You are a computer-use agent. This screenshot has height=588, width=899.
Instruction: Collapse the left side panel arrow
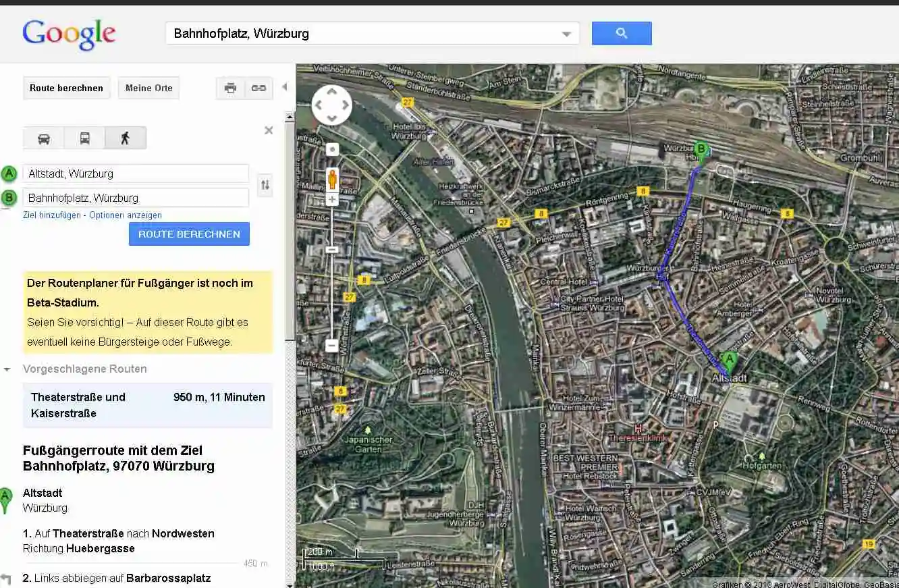coord(284,87)
